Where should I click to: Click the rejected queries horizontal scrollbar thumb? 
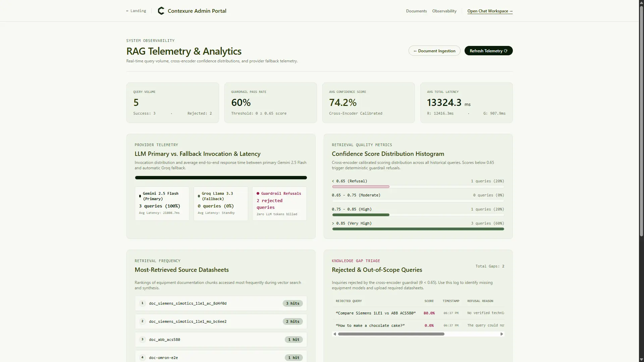click(x=391, y=334)
